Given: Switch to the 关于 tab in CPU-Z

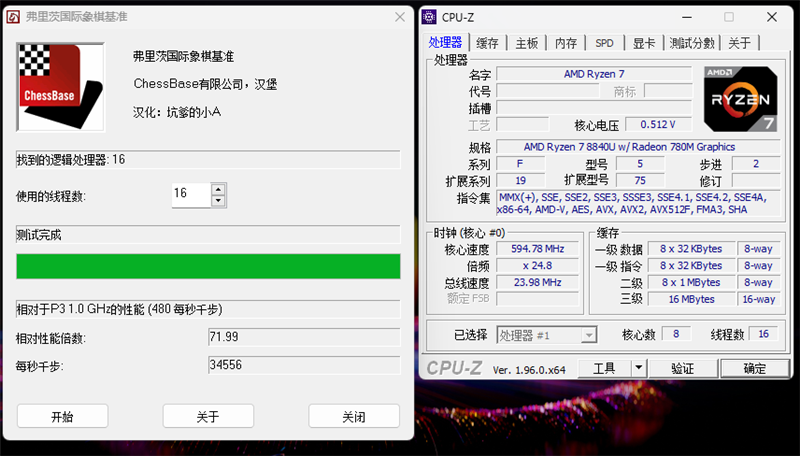Looking at the screenshot, I should tap(739, 43).
